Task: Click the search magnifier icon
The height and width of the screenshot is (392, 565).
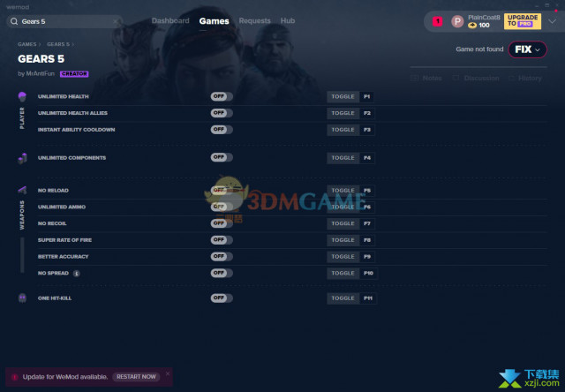Action: pyautogui.click(x=14, y=21)
